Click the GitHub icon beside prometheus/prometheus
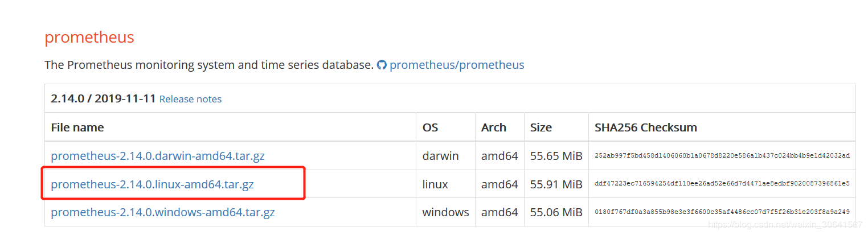The image size is (868, 235). [382, 65]
